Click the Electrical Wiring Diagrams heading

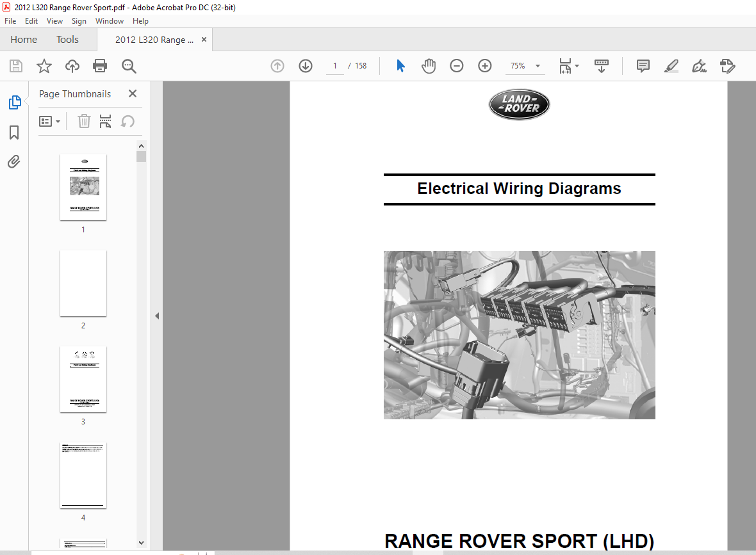click(519, 188)
